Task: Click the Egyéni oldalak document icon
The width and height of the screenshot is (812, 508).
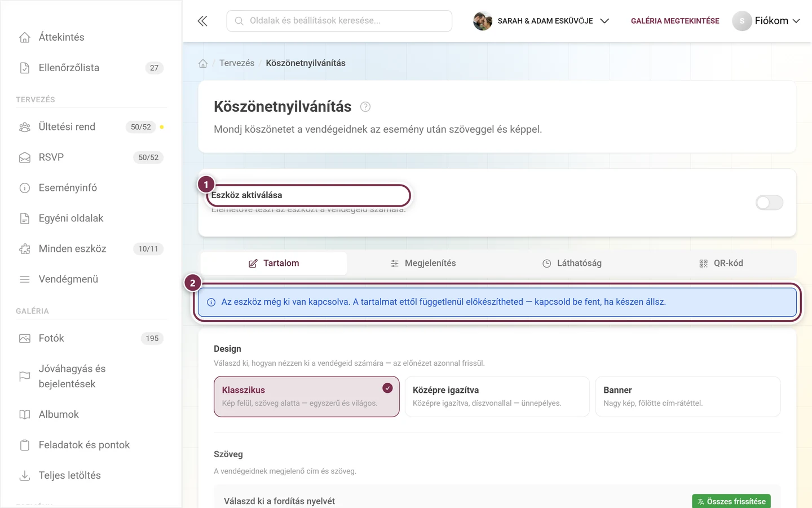Action: point(25,218)
